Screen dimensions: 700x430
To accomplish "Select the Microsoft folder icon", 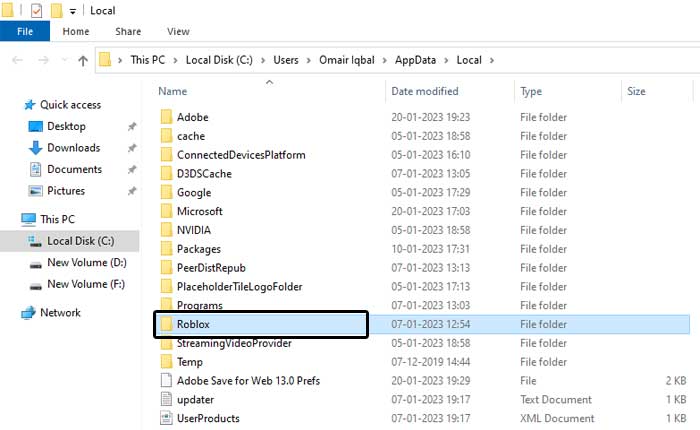I will [166, 211].
